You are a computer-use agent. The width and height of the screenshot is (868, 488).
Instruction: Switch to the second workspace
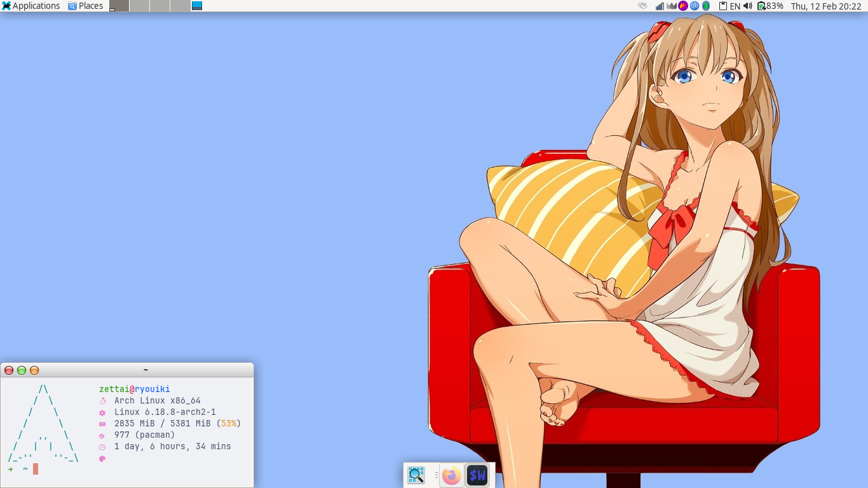coord(139,6)
